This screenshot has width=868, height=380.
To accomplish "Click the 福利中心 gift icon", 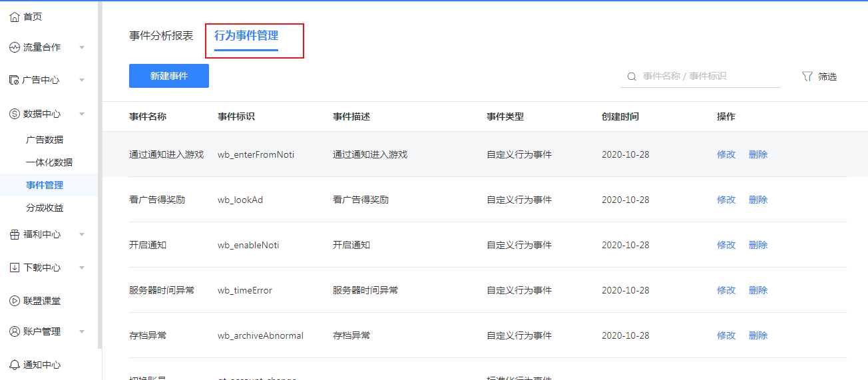I will (x=15, y=234).
